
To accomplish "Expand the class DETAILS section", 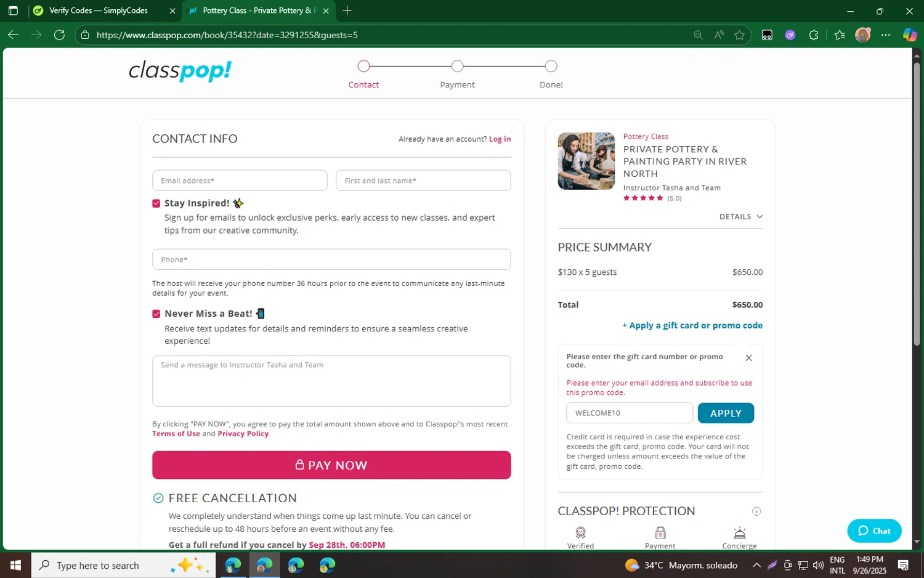I will coord(741,217).
